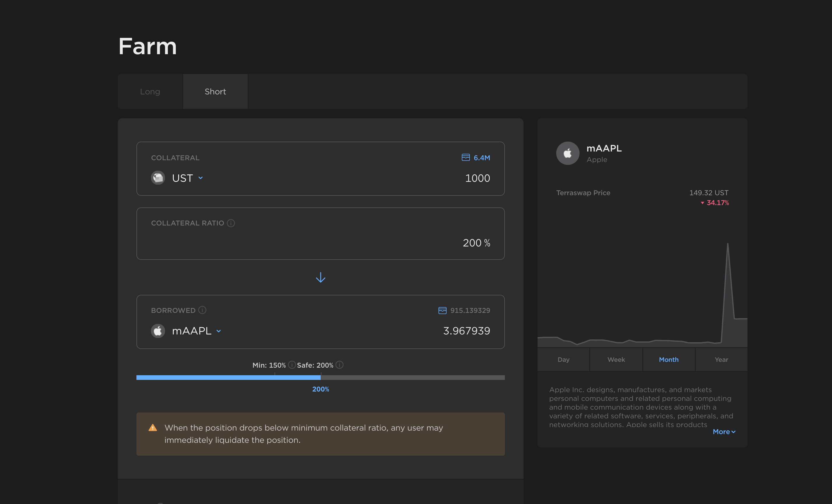This screenshot has width=832, height=504.
Task: Click the collateral wallet balance icon
Action: pyautogui.click(x=465, y=158)
